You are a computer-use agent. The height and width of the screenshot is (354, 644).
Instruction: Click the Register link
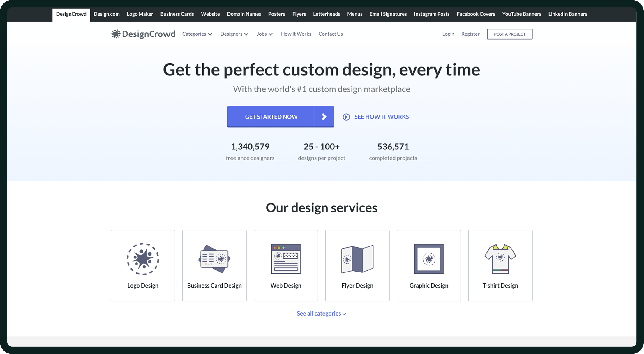[x=470, y=34]
